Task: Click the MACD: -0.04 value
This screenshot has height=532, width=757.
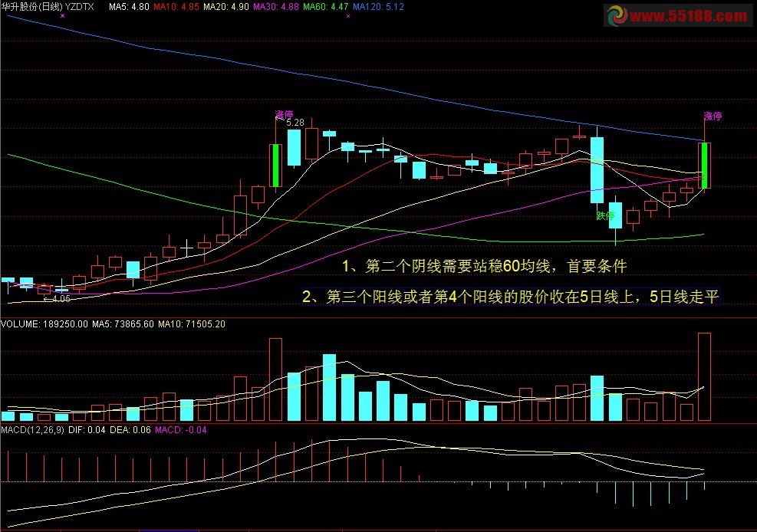Action: click(180, 430)
